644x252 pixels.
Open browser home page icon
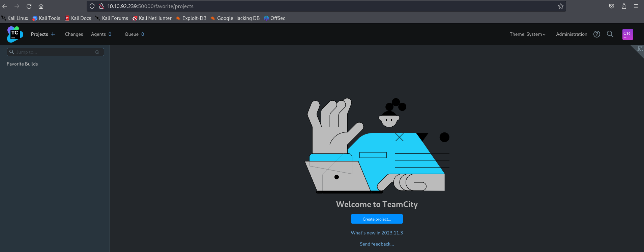pos(41,6)
